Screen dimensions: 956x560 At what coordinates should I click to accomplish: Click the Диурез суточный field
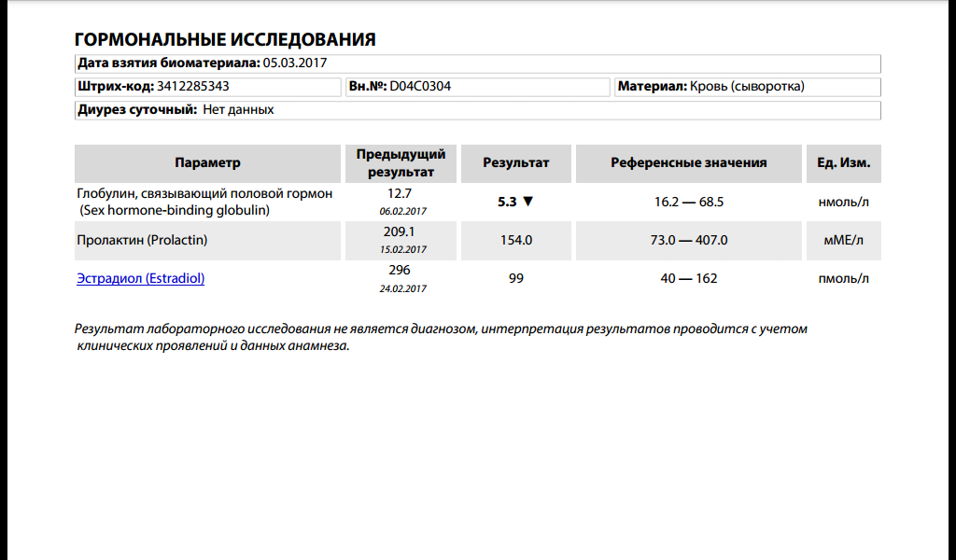pos(477,110)
